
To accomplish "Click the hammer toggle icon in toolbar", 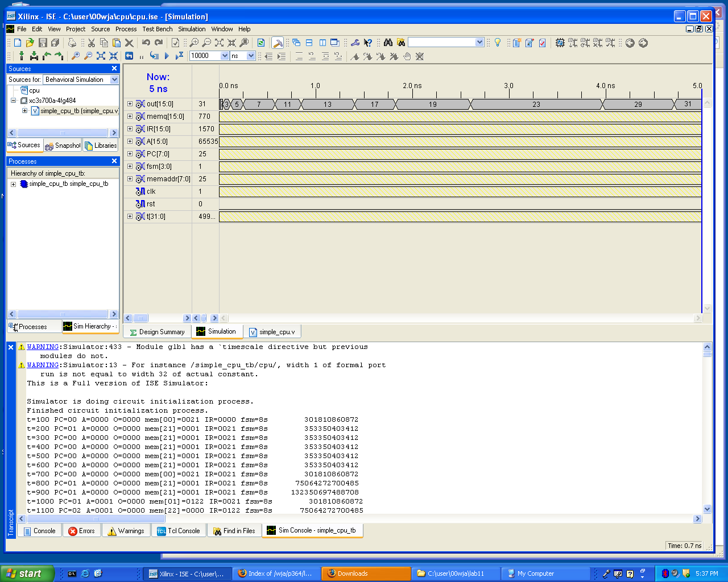I will coord(278,43).
